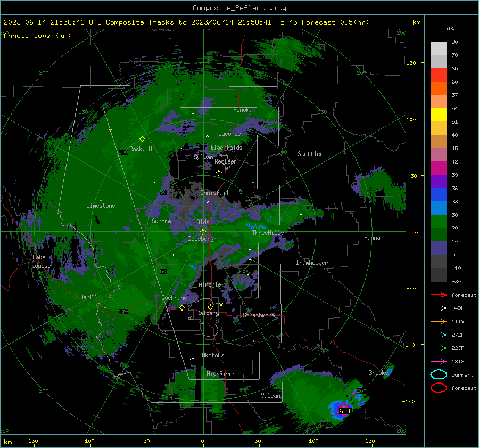The image size is (479, 448).
Task: Click the Stettler city label
Action: coord(310,154)
